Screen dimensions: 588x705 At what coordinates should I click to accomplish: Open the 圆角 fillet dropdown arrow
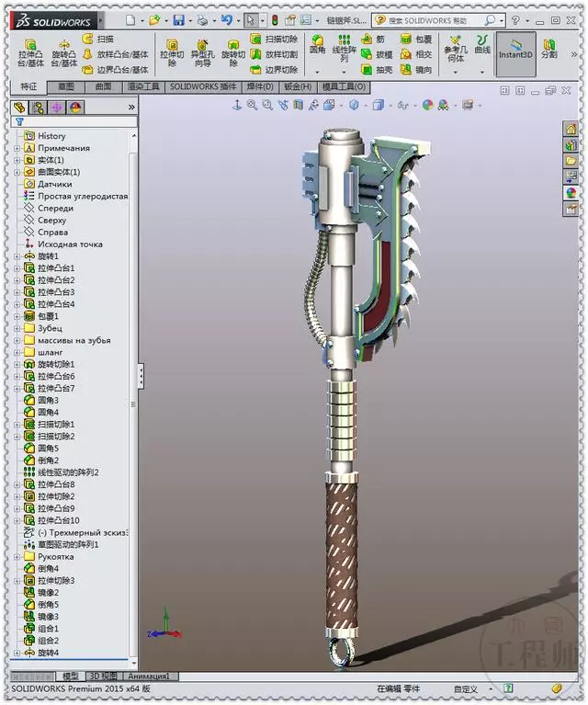pyautogui.click(x=317, y=72)
